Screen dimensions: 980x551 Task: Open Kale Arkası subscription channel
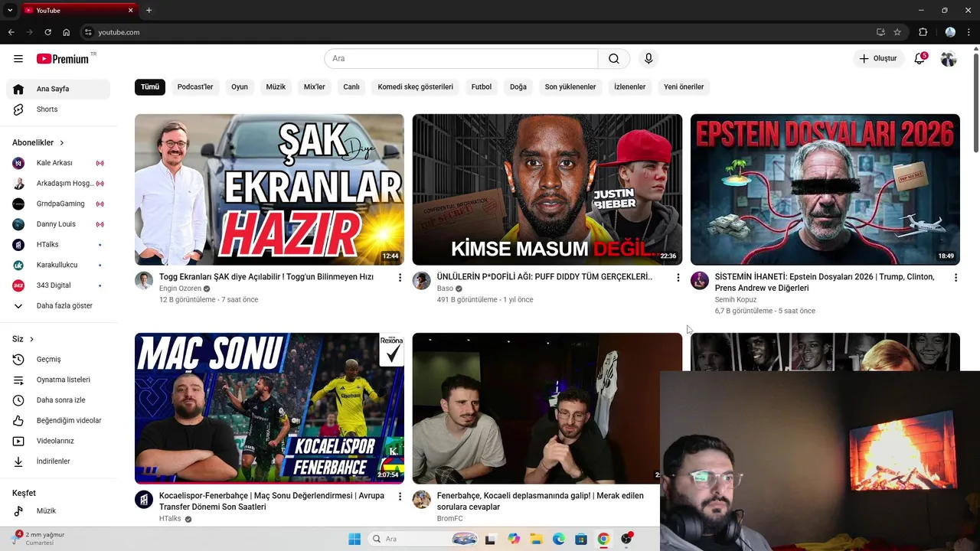[x=58, y=163]
